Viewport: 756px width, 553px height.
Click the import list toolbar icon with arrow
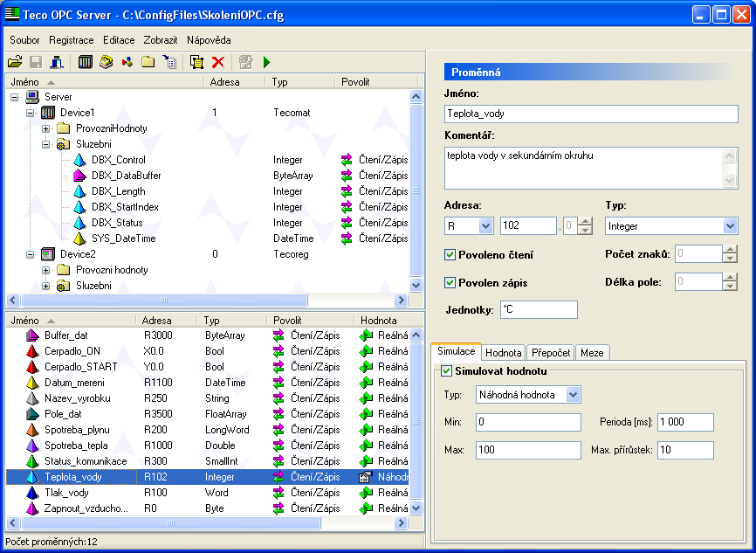coord(169,62)
